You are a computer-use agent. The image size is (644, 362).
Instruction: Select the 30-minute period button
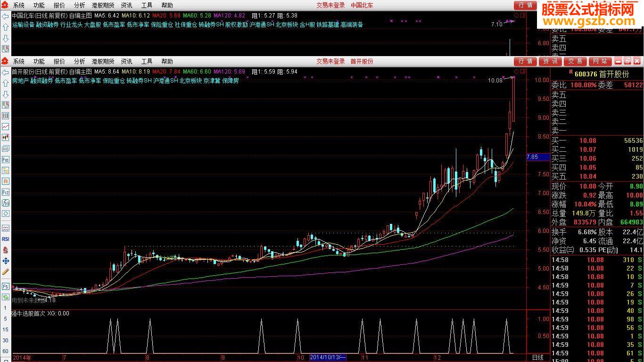[x=5, y=340]
